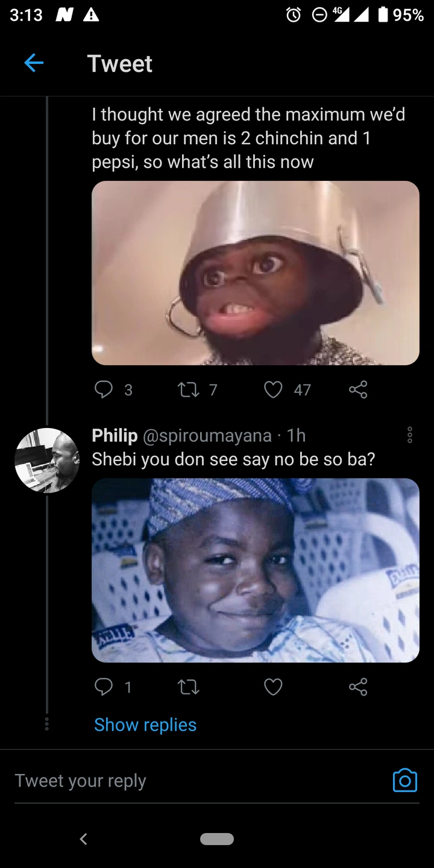Screen dimensions: 434x868
Task: Tap the back arrow in Tweet header
Action: (x=34, y=63)
